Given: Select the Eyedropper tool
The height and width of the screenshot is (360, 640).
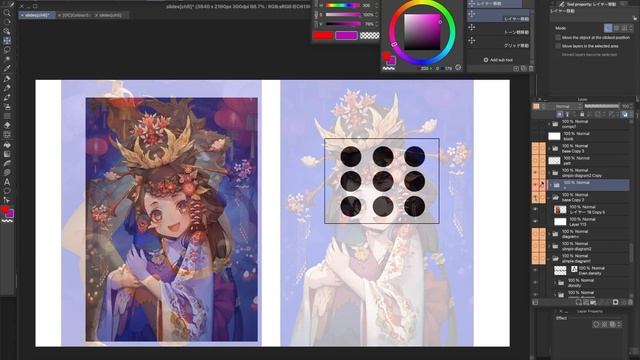Looking at the screenshot, I should coord(7,69).
